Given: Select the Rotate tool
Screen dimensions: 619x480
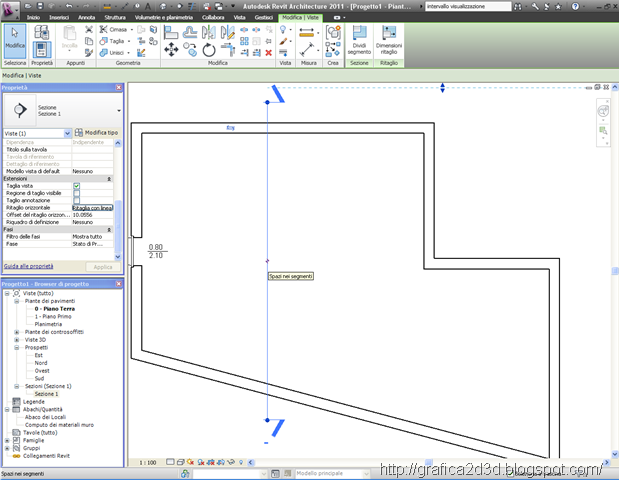Looking at the screenshot, I should (209, 50).
